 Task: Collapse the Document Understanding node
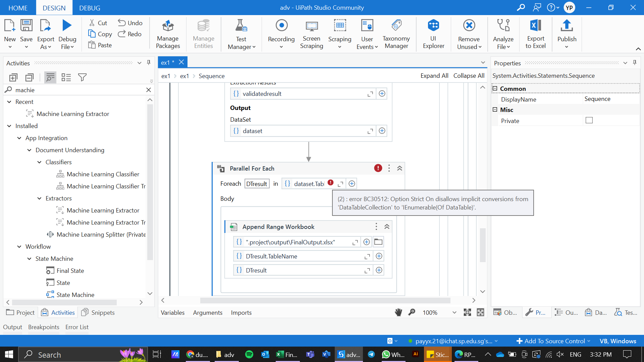pos(29,150)
